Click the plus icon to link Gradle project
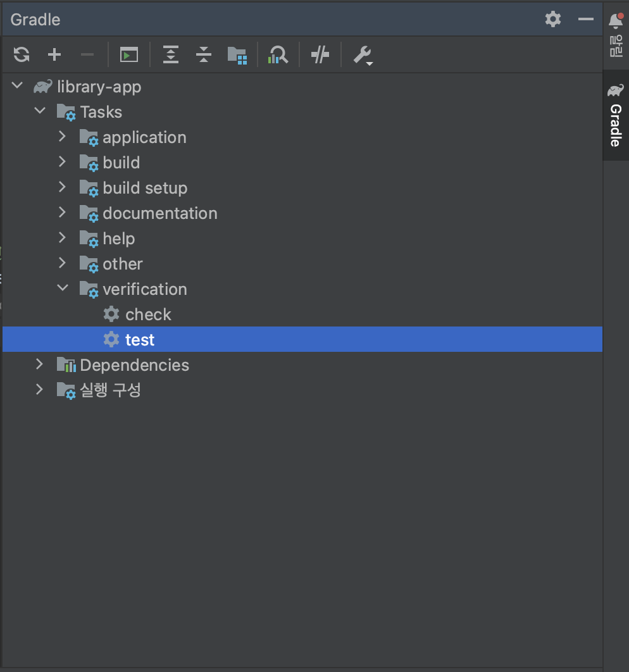629x672 pixels. pyautogui.click(x=54, y=55)
